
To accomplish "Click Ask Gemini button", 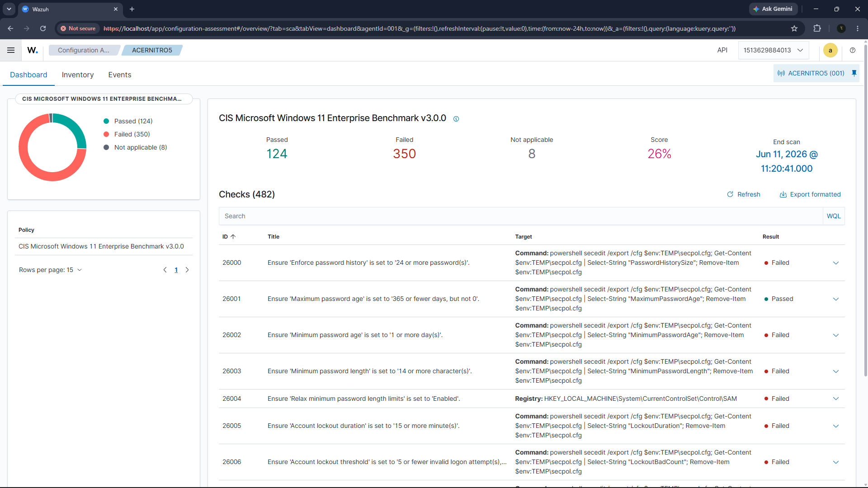I will click(773, 9).
